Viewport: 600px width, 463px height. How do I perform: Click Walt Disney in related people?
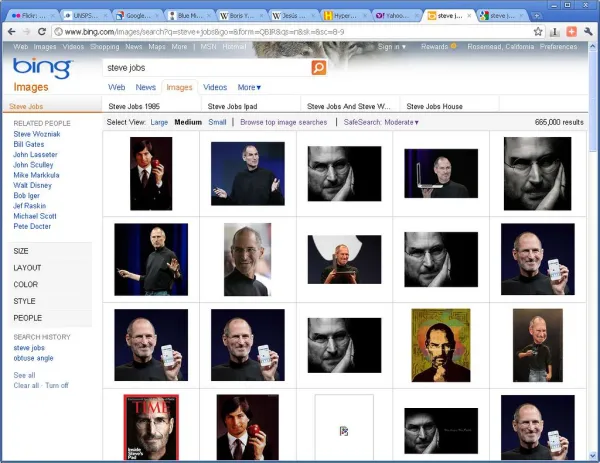point(33,185)
